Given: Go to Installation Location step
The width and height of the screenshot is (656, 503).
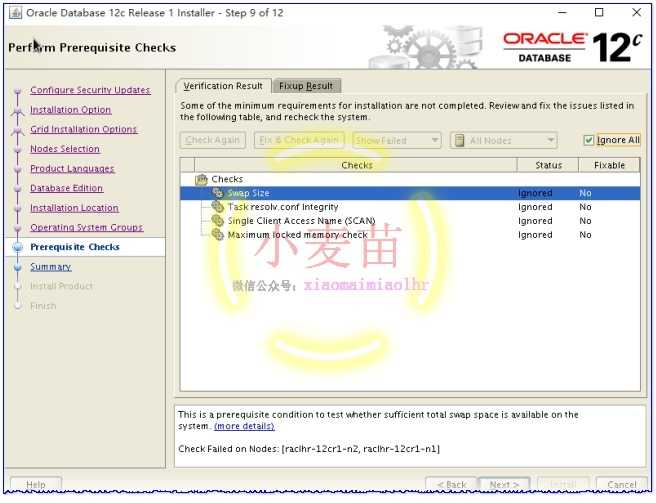Looking at the screenshot, I should point(74,208).
